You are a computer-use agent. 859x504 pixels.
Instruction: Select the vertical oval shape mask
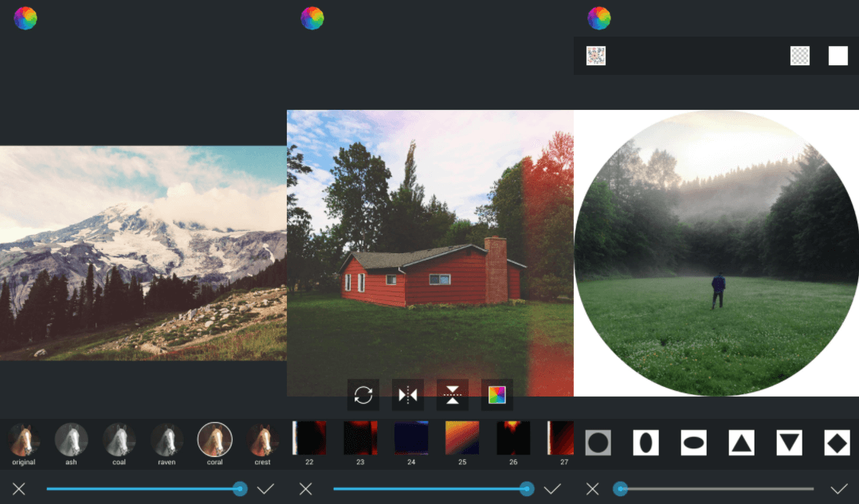coord(646,442)
